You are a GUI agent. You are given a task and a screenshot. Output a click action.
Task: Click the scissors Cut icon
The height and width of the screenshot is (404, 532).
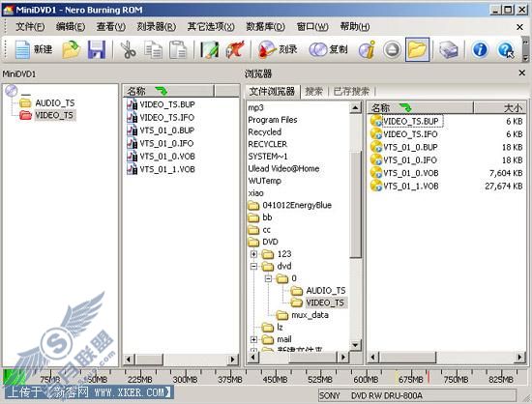[129, 49]
